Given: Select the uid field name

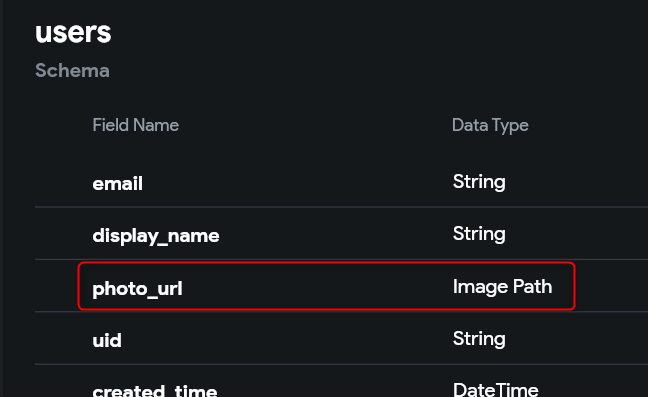Looking at the screenshot, I should (107, 340).
